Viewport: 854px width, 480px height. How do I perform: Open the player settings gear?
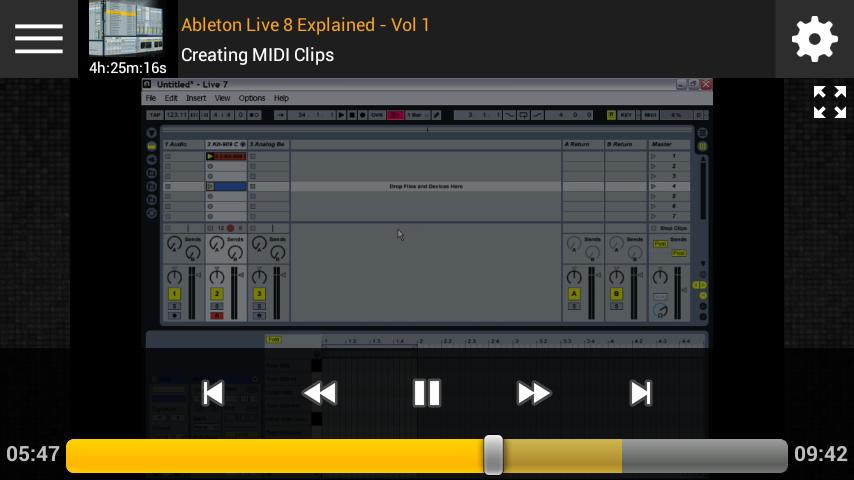pyautogui.click(x=814, y=39)
